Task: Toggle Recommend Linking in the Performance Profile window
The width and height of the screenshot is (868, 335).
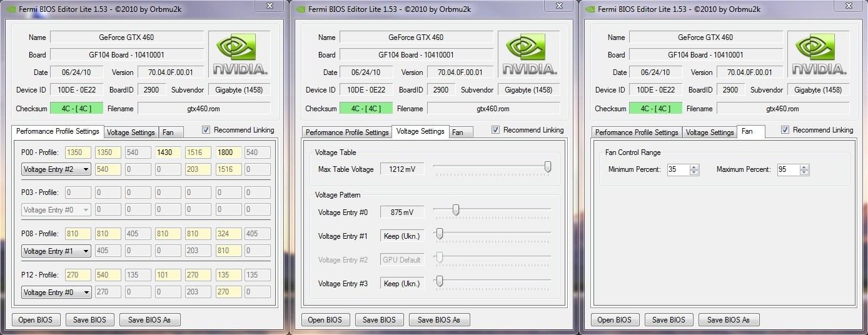Action: click(x=206, y=130)
